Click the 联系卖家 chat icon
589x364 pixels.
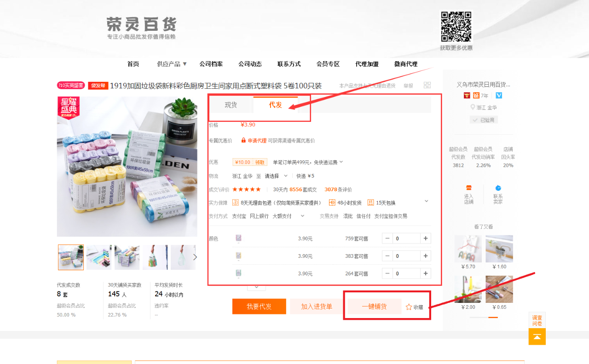tap(498, 188)
